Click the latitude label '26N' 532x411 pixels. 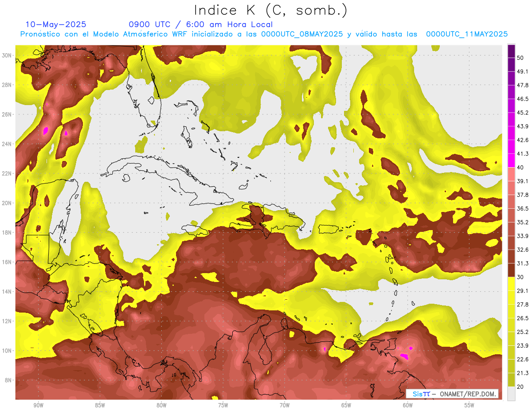pyautogui.click(x=8, y=114)
